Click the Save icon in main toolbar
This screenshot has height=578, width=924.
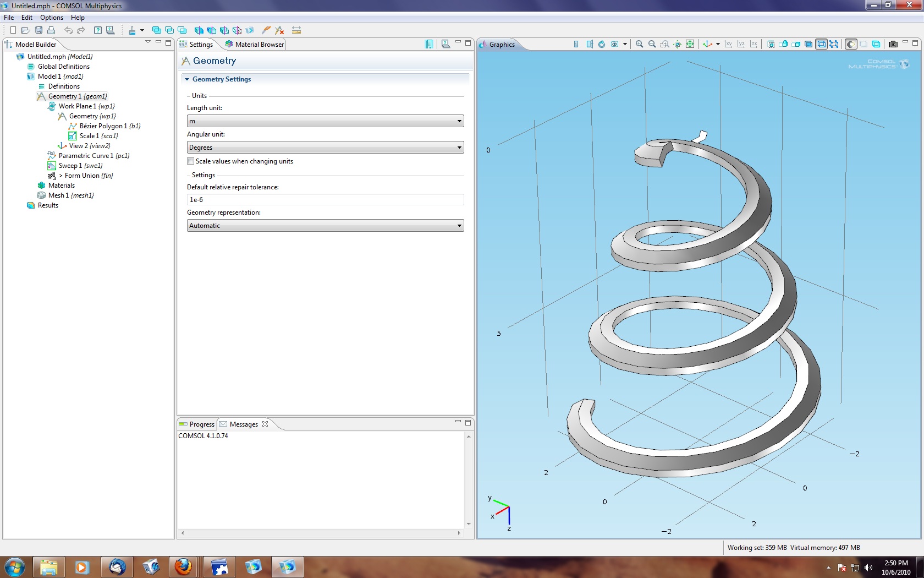click(38, 30)
